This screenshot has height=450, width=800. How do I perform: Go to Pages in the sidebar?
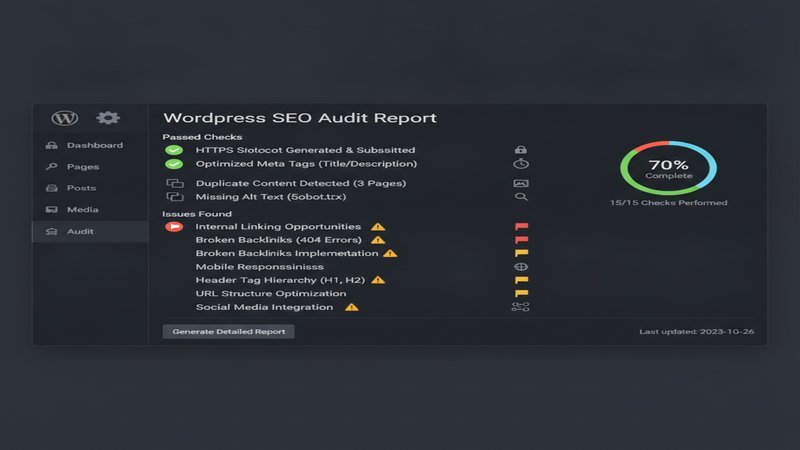pyautogui.click(x=90, y=167)
